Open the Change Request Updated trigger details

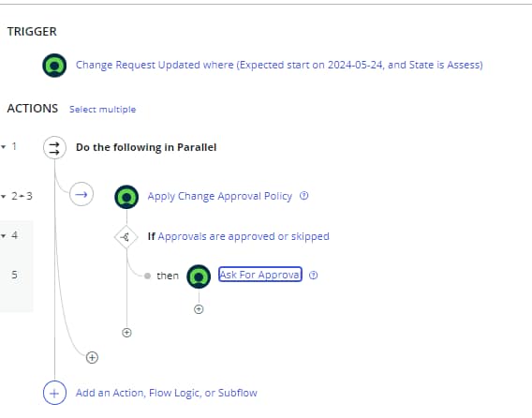(x=279, y=65)
